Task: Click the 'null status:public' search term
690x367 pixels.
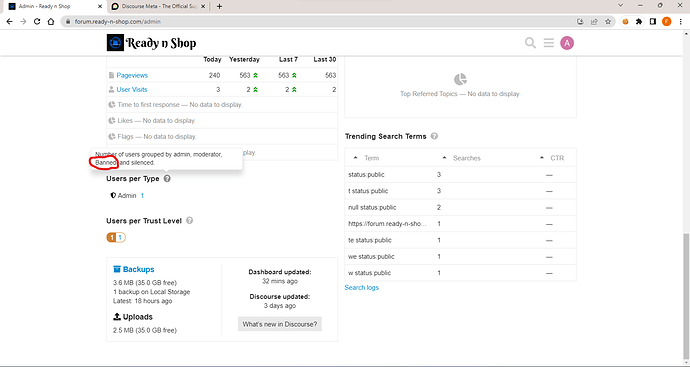Action: click(372, 207)
